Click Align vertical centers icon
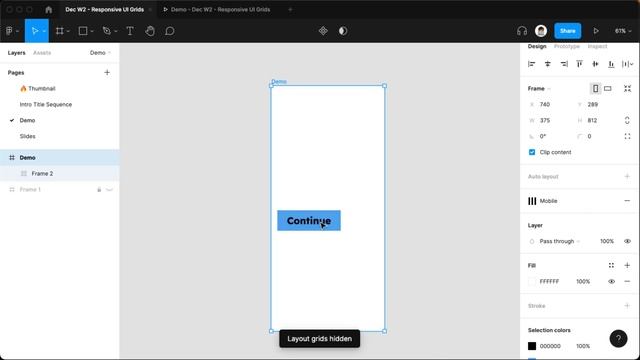Viewport: 640px width, 360px height. click(595, 64)
